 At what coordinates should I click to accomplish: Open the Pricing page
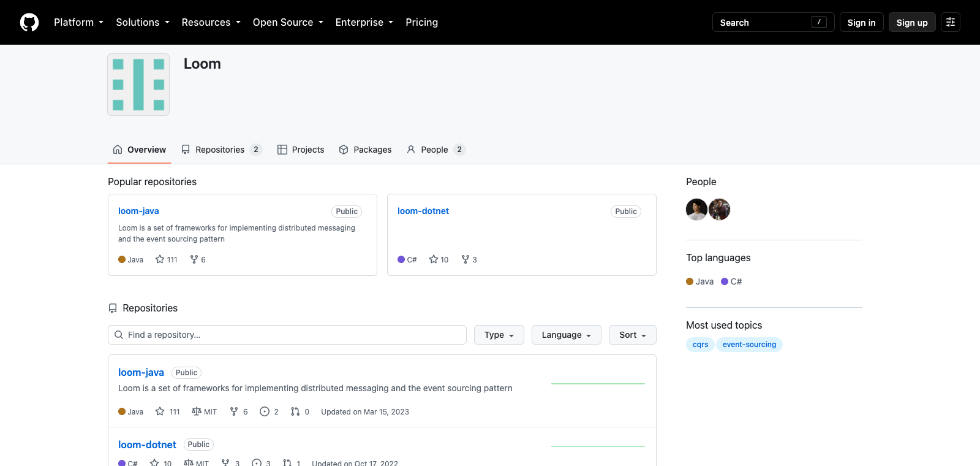[x=422, y=22]
